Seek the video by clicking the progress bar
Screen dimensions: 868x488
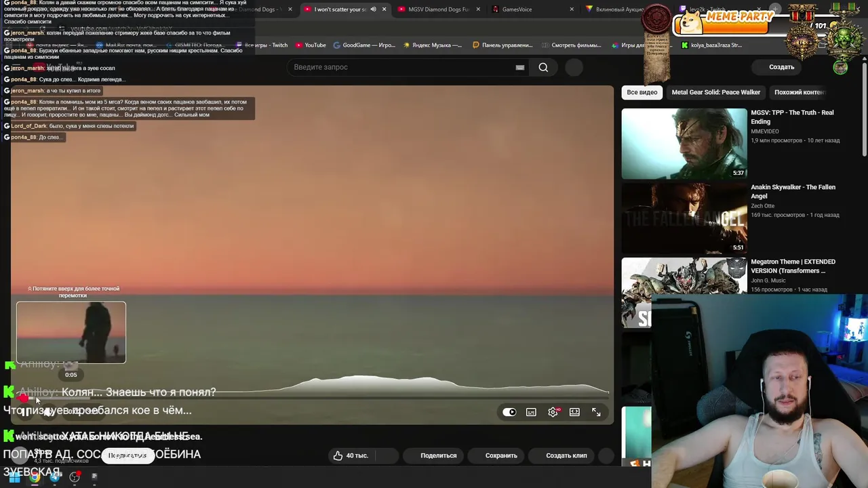click(312, 398)
